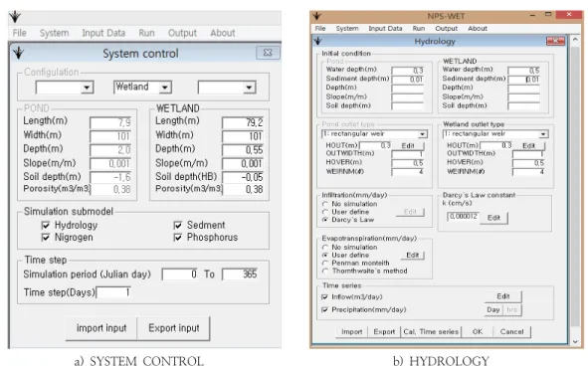Click Hydrology WETLAND Water depth(m) field
This screenshot has height=366, width=588.
[524, 71]
